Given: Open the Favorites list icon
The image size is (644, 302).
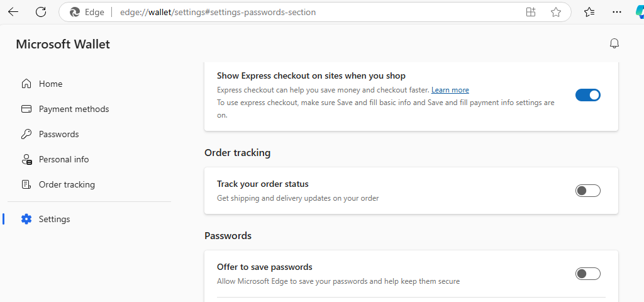Looking at the screenshot, I should click(x=589, y=12).
